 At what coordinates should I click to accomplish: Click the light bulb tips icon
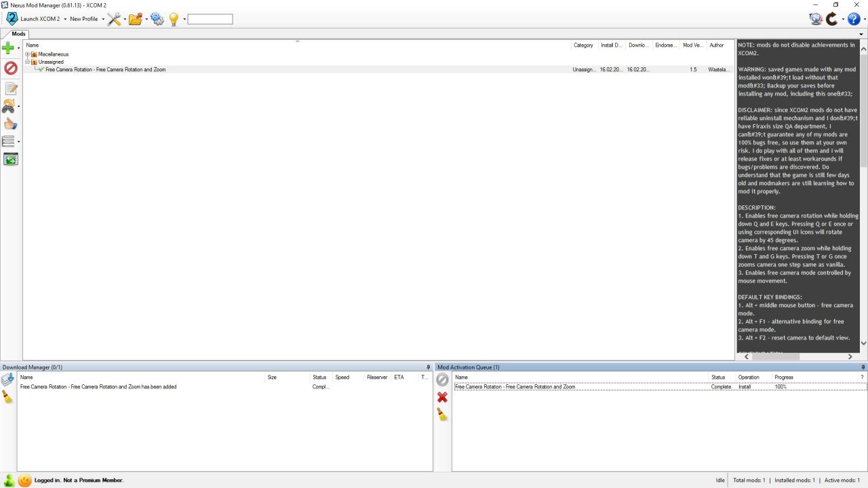174,19
